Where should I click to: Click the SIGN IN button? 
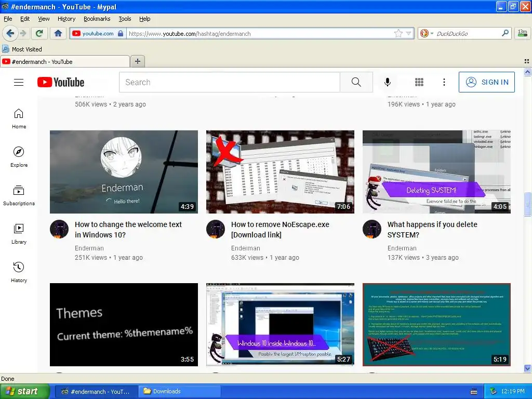click(x=486, y=82)
